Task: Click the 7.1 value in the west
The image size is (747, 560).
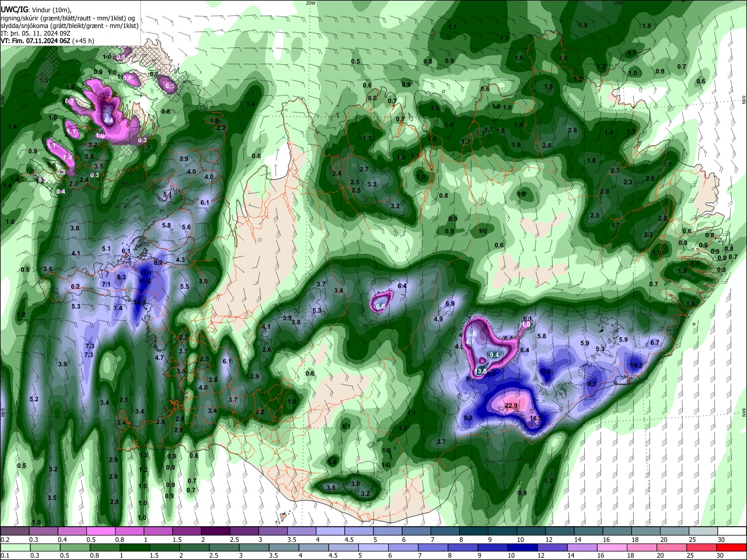Action: 106,285
